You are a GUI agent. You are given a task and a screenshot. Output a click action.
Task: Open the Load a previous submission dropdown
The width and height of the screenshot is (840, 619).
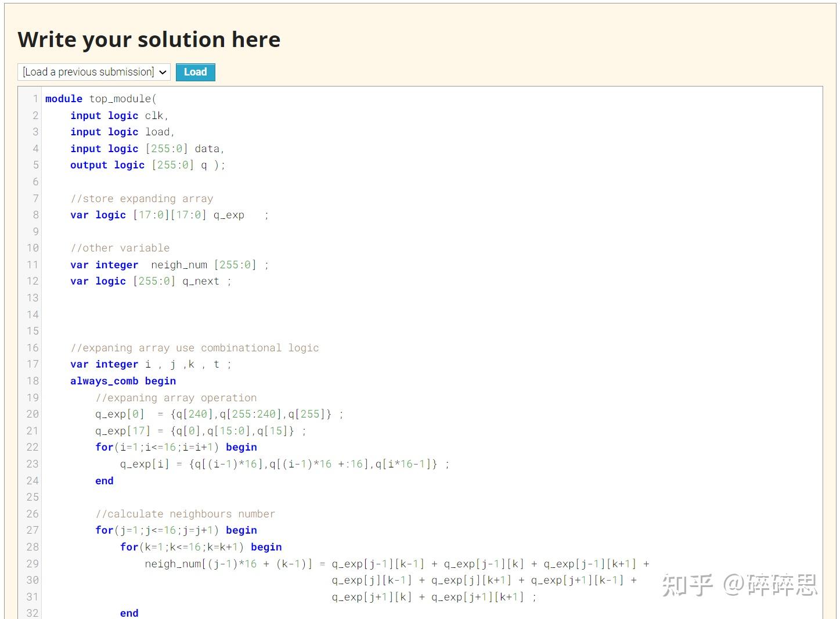pyautogui.click(x=93, y=72)
